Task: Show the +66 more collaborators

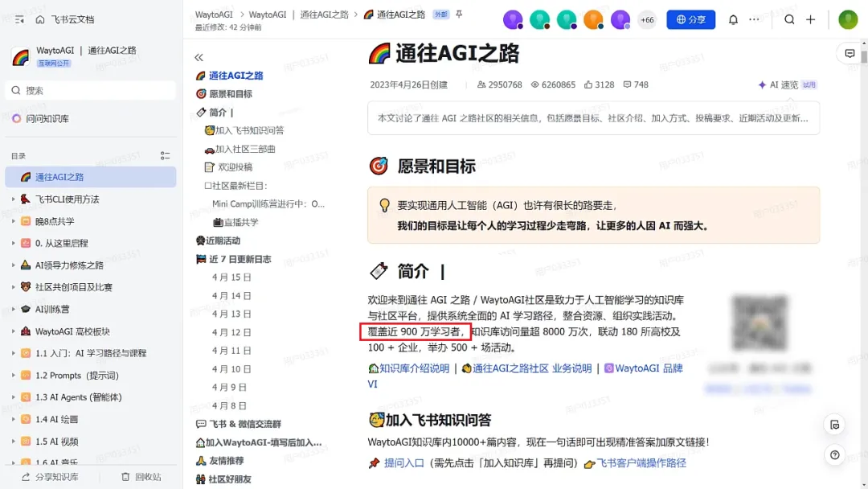Action: [x=646, y=20]
